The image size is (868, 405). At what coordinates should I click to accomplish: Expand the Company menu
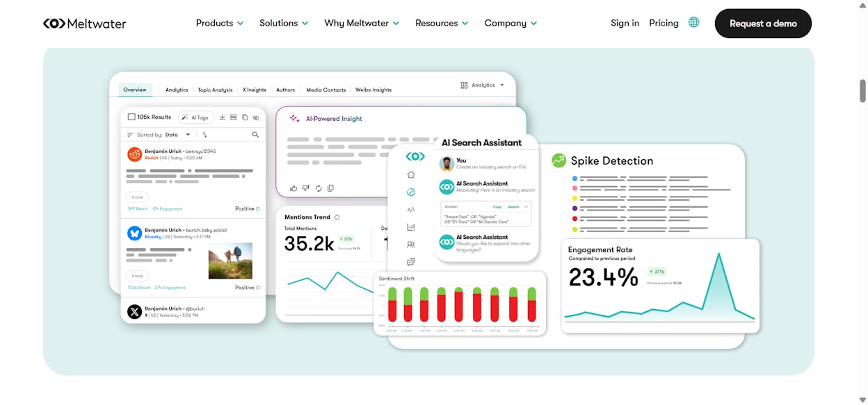(x=511, y=23)
